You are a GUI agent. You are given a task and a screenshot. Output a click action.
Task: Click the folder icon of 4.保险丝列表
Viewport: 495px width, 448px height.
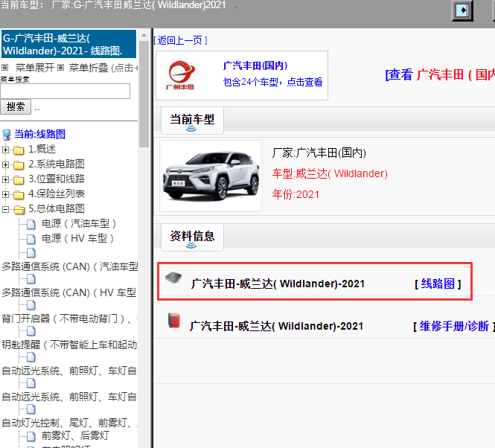tap(19, 194)
